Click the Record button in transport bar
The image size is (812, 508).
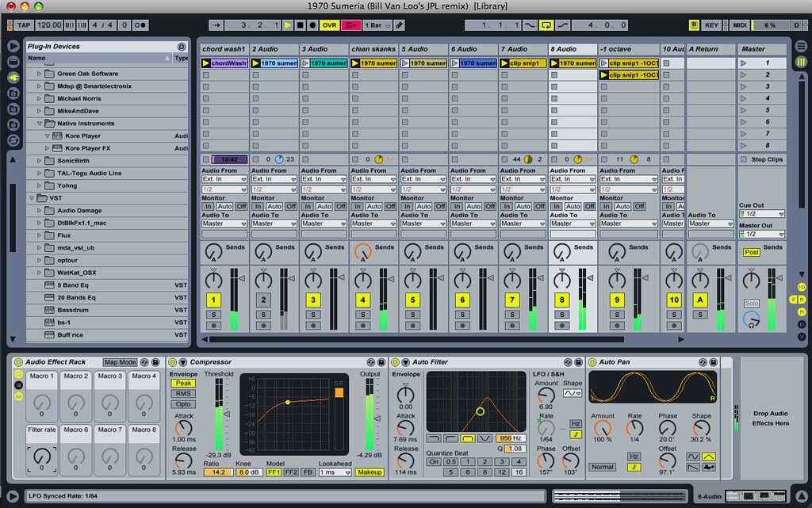coord(312,25)
